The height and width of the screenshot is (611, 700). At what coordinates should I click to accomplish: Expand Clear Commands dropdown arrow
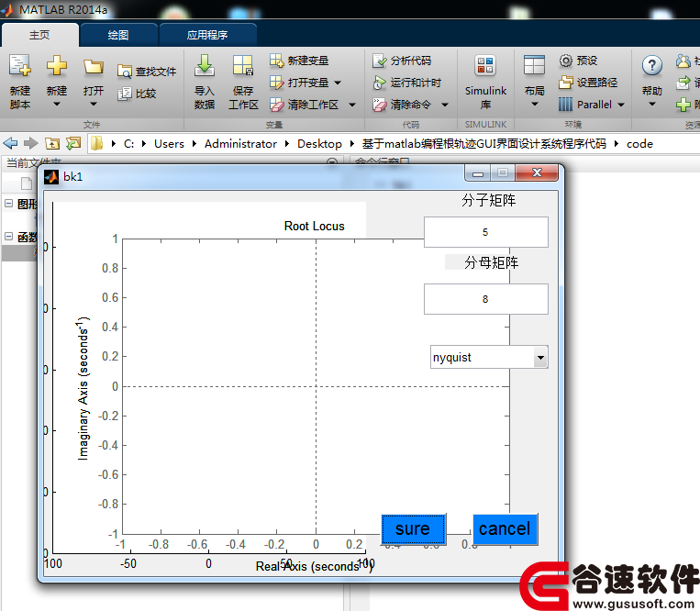click(x=445, y=106)
